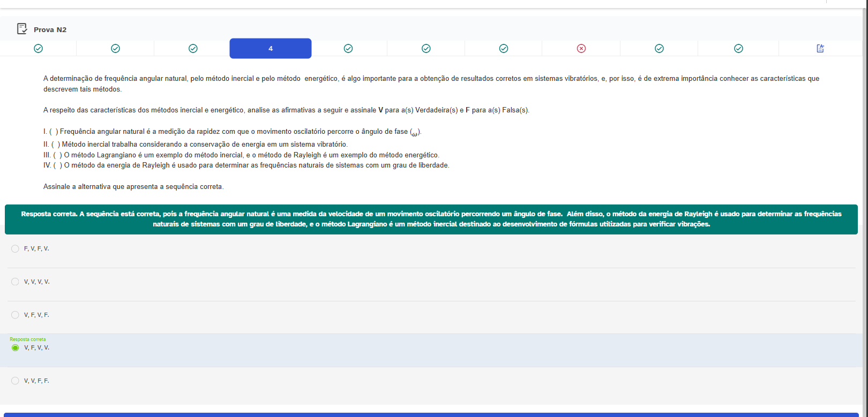Select the marked correct answer V, F, V, V.
Image resolution: width=868 pixels, height=417 pixels.
click(15, 348)
